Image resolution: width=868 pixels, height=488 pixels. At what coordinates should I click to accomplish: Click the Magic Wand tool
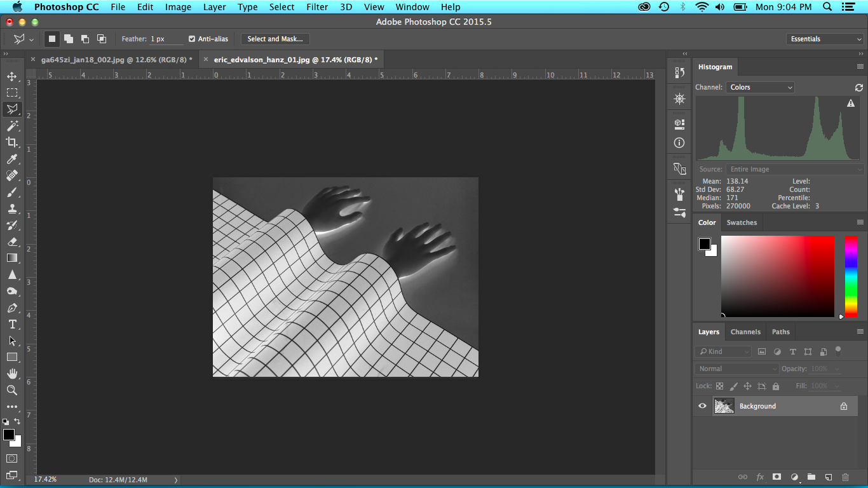(12, 126)
